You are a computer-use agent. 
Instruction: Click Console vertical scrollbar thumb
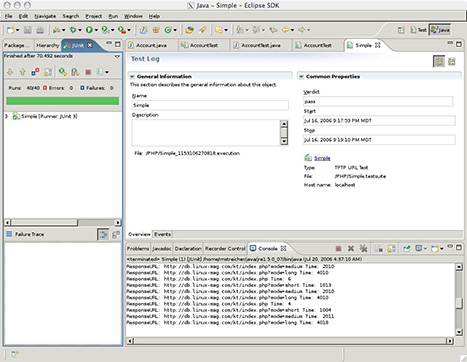(x=459, y=303)
